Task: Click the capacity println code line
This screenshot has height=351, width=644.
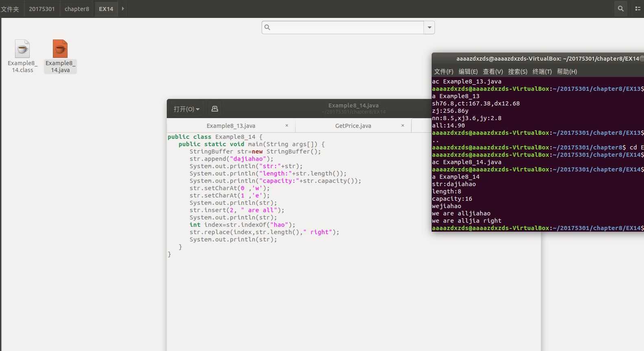Action: pos(275,181)
